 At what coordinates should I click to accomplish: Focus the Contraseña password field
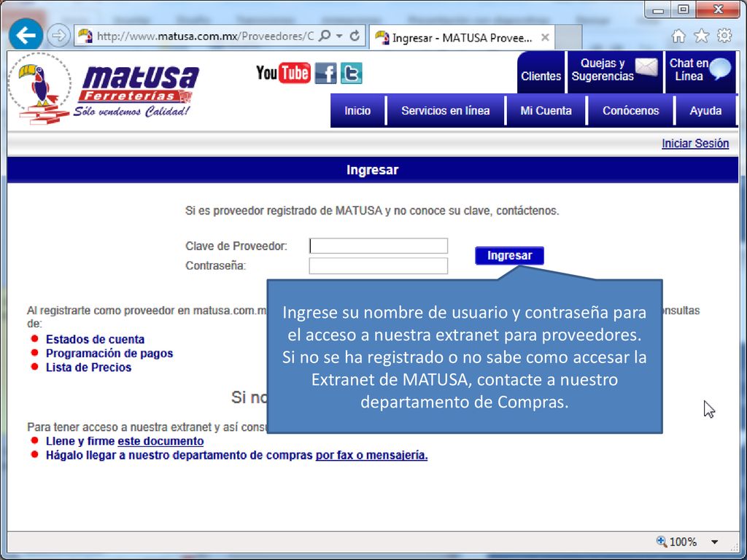[x=379, y=265]
